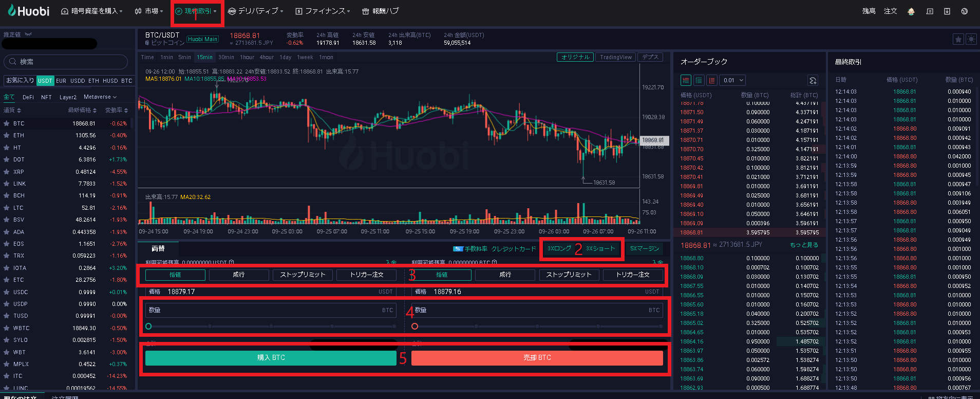Image resolution: width=980 pixels, height=399 pixels.
Task: Click the 検索 search field
Action: (x=66, y=62)
